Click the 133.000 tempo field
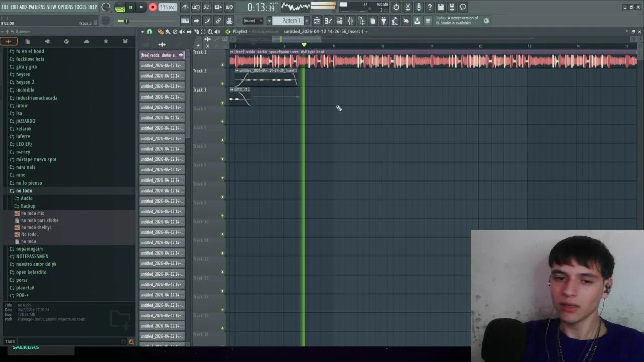 (168, 7)
